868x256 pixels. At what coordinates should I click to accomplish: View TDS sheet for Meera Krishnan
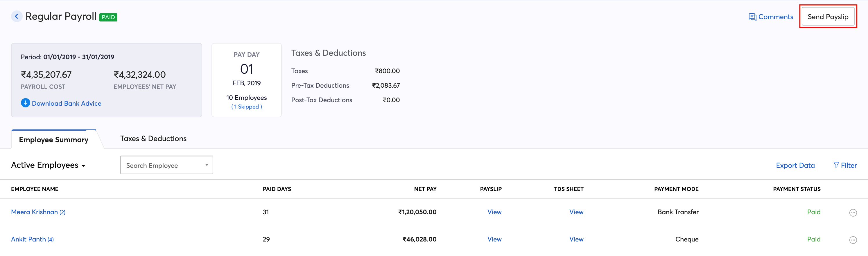(x=576, y=212)
